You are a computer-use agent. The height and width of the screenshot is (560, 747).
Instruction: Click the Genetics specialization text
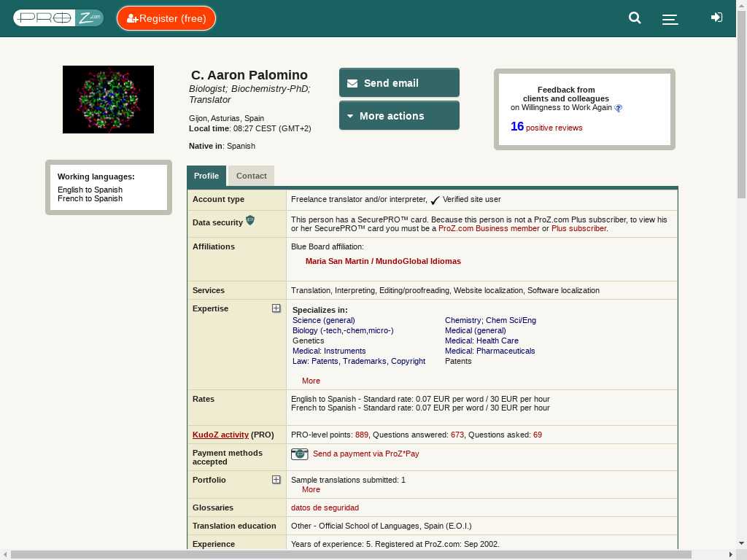pyautogui.click(x=309, y=341)
